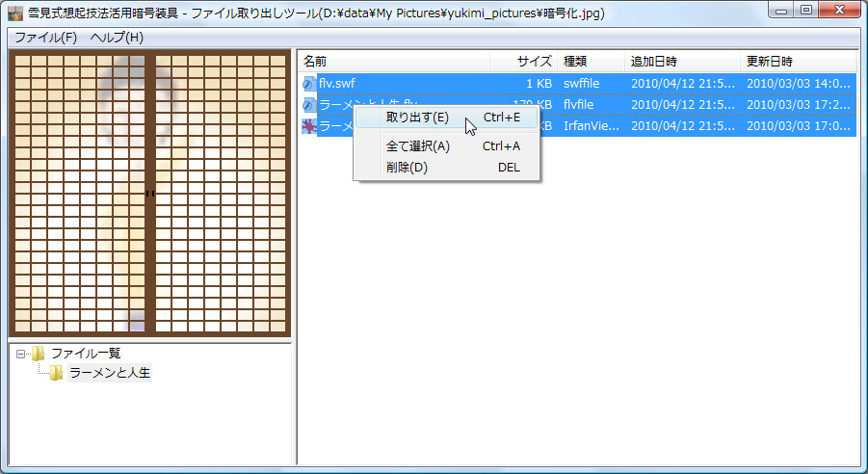Close the window
Screen dimensions: 868x474
click(x=839, y=10)
